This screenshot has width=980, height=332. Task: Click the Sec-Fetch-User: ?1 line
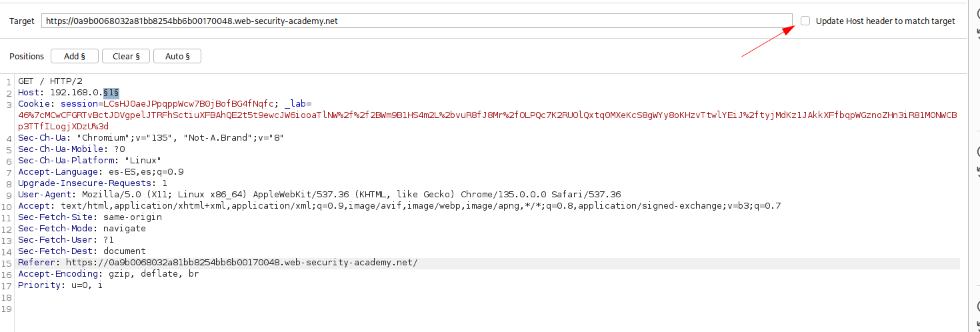(66, 239)
